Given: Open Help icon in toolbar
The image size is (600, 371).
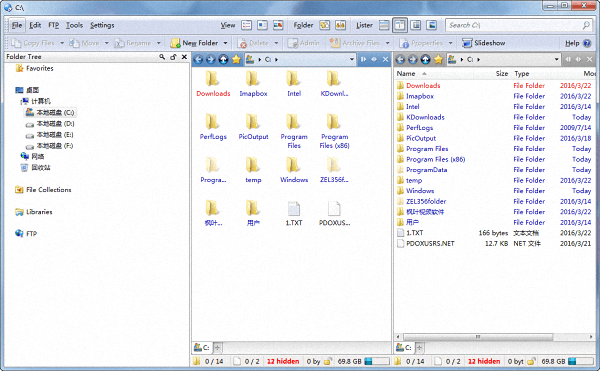Looking at the screenshot, I should [587, 43].
